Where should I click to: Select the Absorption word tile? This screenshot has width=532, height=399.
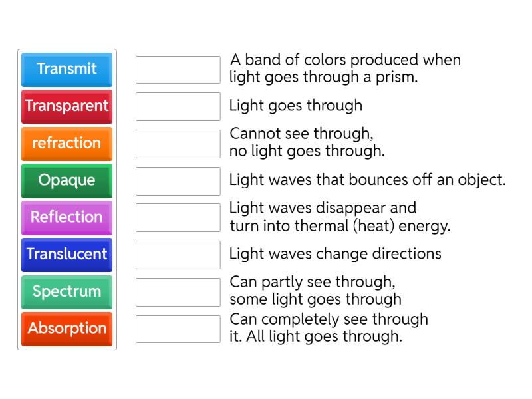(66, 329)
